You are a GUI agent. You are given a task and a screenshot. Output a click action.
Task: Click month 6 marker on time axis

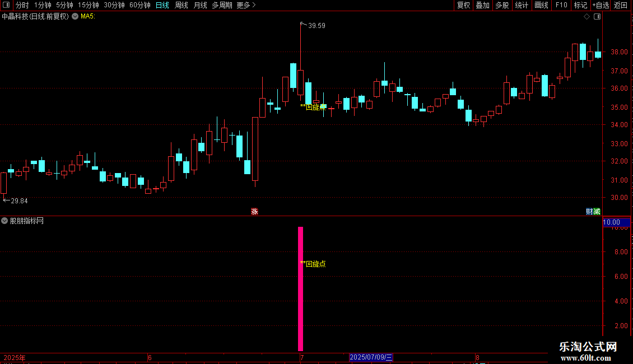click(150, 357)
